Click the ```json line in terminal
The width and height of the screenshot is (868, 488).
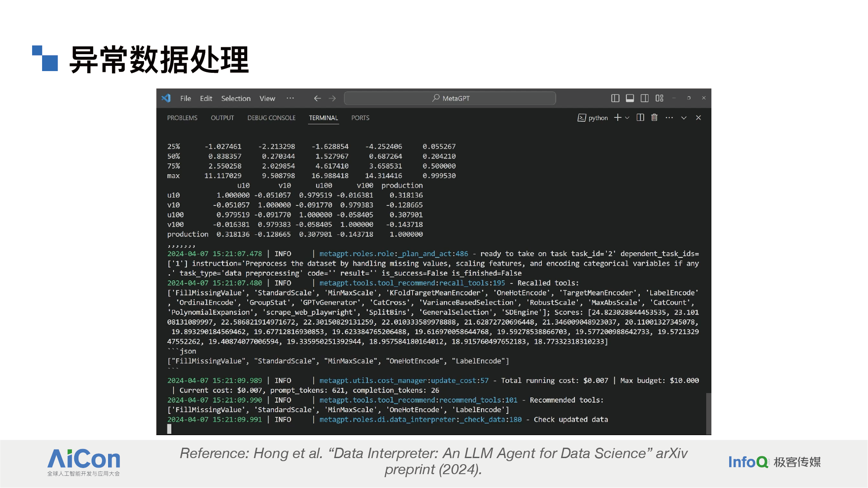click(x=182, y=351)
